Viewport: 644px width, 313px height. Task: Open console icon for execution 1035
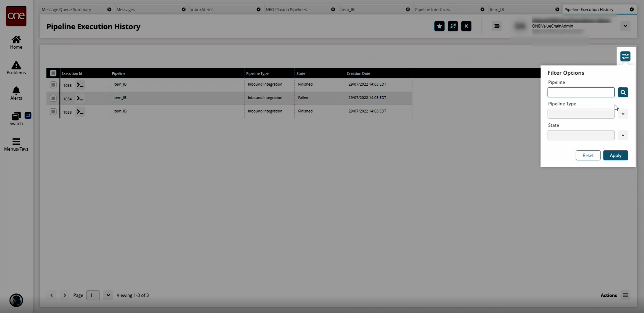[x=80, y=85]
